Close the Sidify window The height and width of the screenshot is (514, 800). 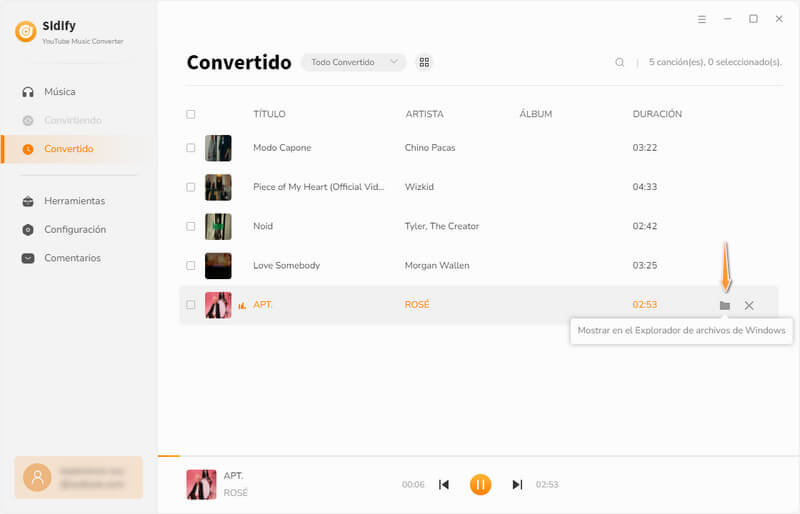pos(779,19)
